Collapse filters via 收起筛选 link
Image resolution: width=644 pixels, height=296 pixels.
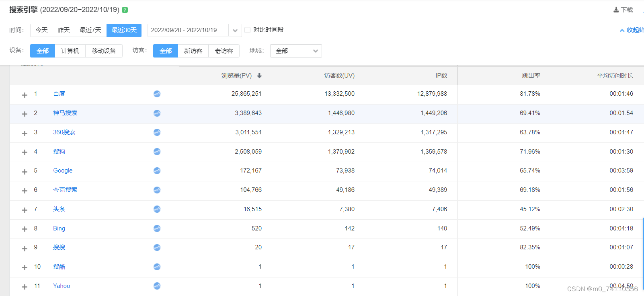pos(632,30)
